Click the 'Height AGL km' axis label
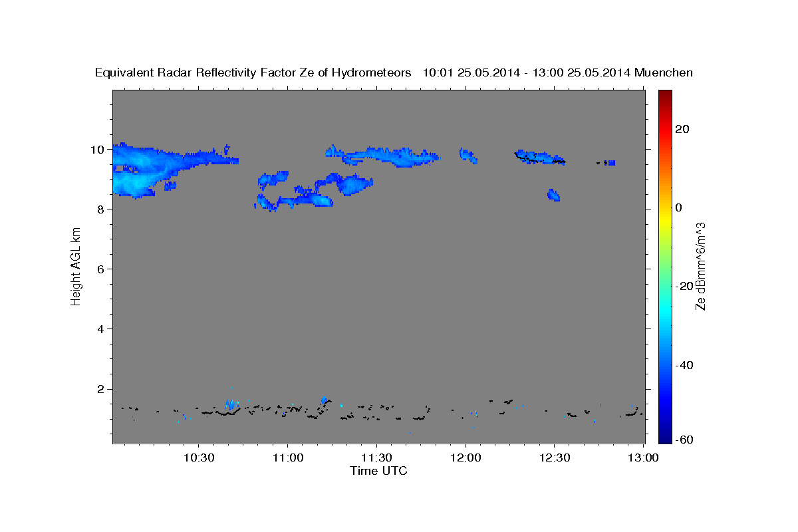Image resolution: width=798 pixels, height=532 pixels. point(76,267)
